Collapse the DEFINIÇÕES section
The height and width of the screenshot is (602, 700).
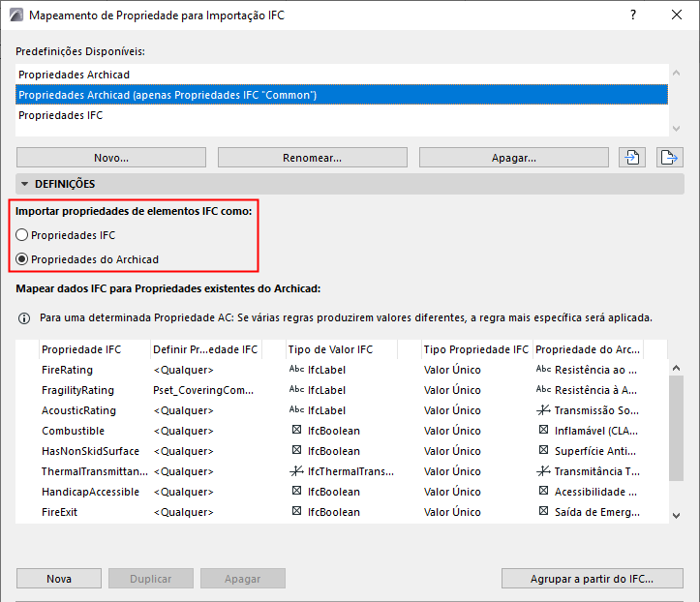click(x=24, y=184)
